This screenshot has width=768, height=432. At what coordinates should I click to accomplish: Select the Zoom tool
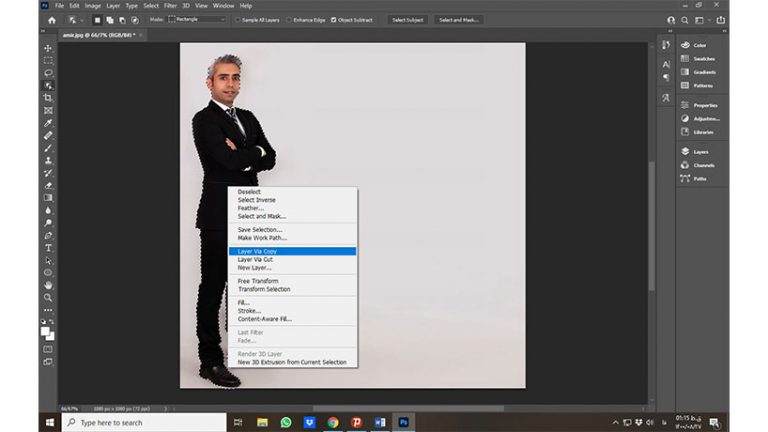(48, 297)
